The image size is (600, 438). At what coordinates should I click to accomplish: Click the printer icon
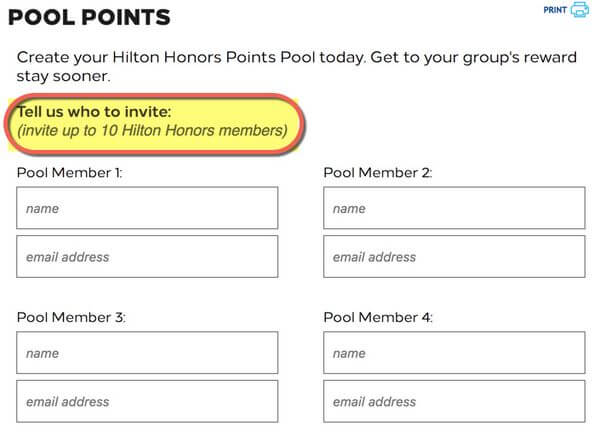580,10
